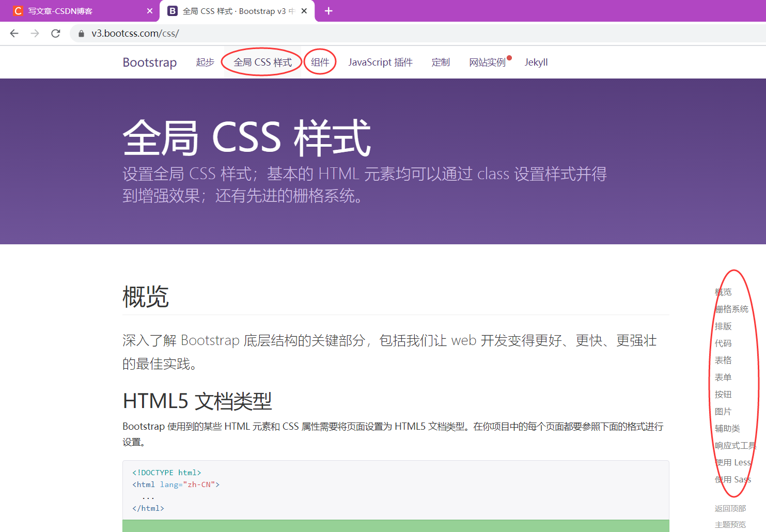This screenshot has width=766, height=532.
Task: Open Jekyll navbar link
Action: coord(536,62)
